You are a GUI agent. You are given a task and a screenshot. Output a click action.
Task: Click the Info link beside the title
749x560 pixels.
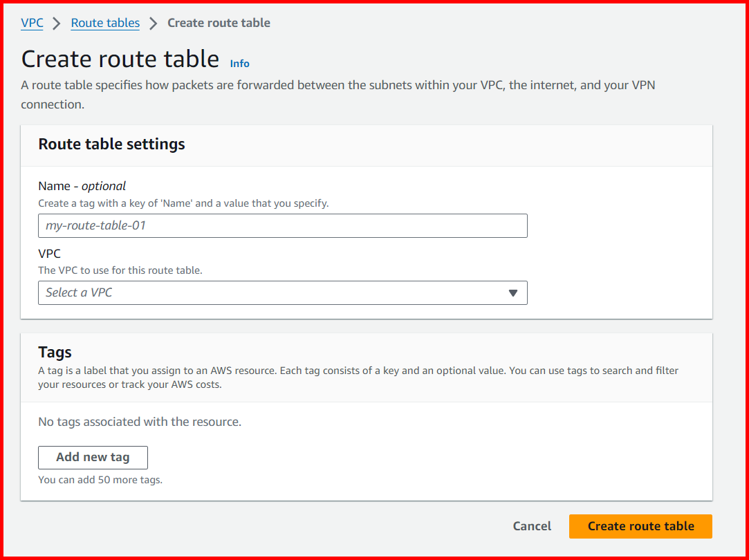click(x=239, y=63)
